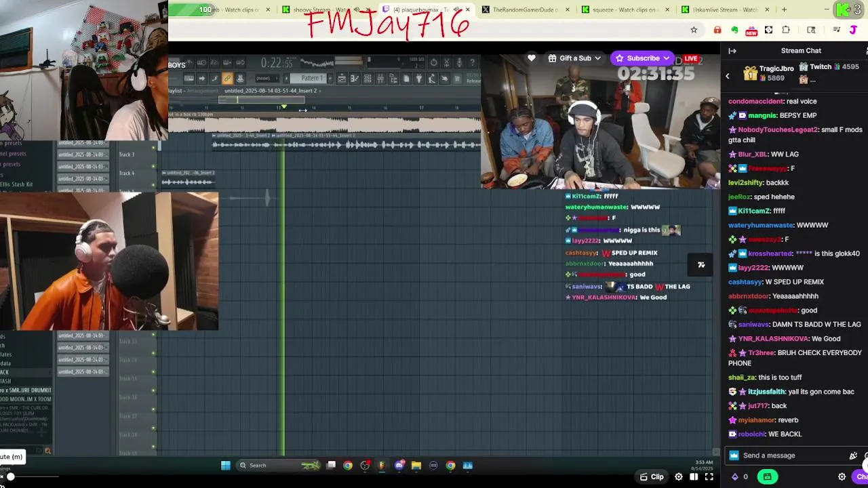Click the stream volume slider knob
868x488 pixels.
click(10, 477)
